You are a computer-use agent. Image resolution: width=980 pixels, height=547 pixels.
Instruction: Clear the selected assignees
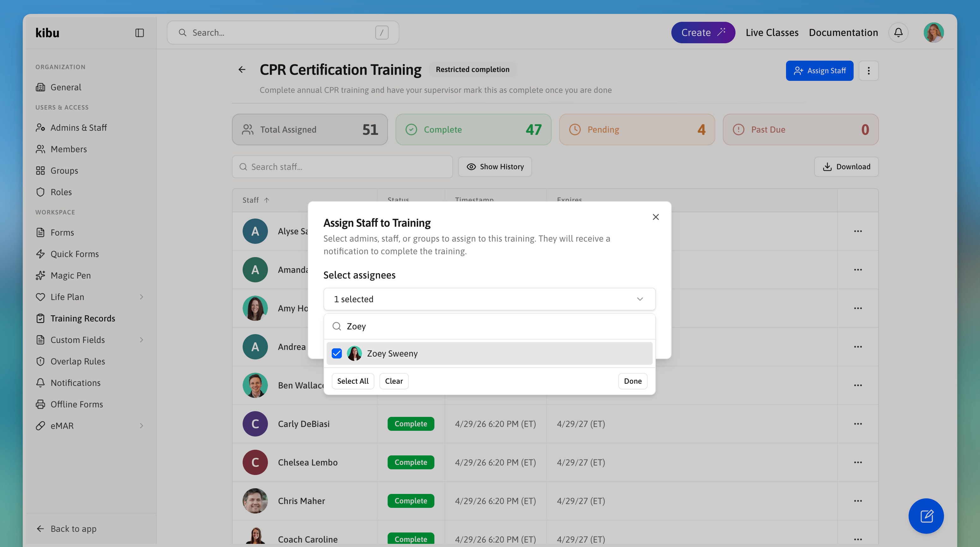(x=394, y=381)
